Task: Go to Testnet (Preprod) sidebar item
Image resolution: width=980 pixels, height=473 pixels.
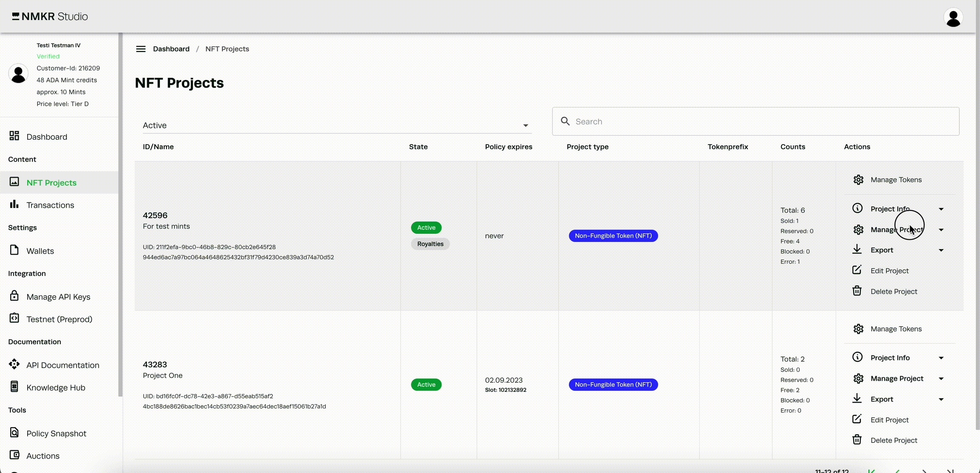Action: point(59,319)
